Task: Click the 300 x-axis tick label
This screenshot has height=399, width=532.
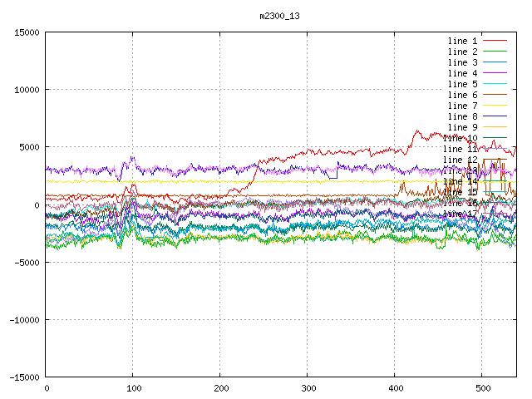Action: 307,388
